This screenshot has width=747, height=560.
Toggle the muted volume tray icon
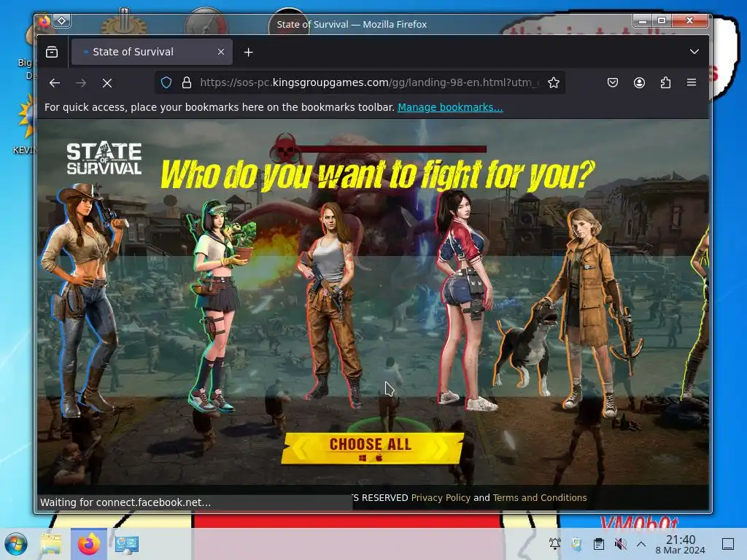[x=620, y=544]
